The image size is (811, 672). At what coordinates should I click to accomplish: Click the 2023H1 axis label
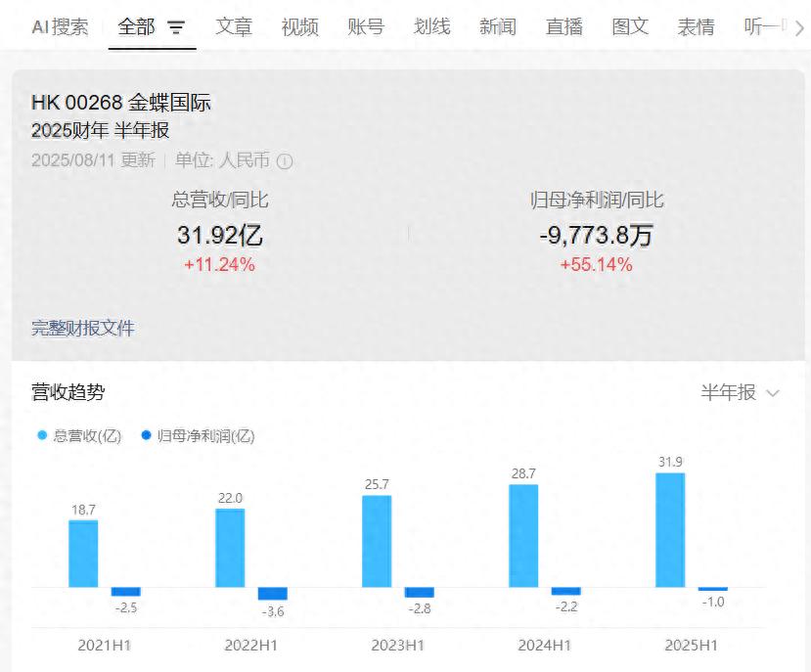pos(398,645)
